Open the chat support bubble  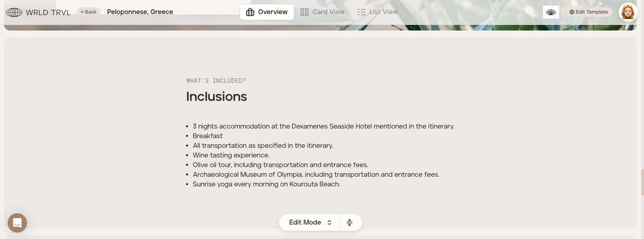coord(17,223)
